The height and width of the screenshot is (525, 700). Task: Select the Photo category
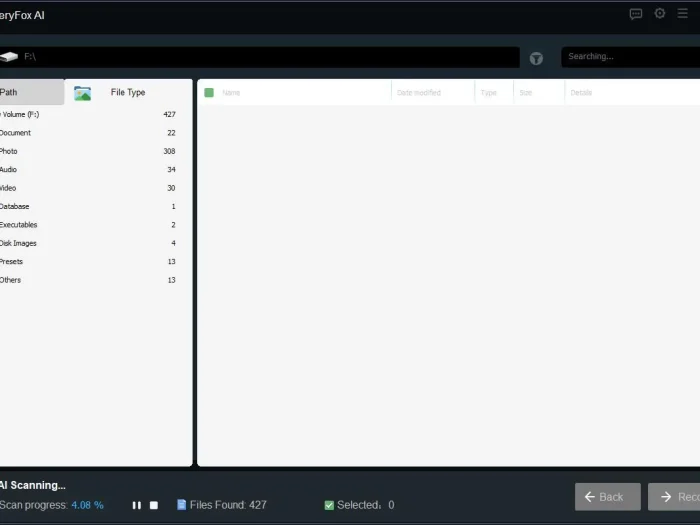10,151
